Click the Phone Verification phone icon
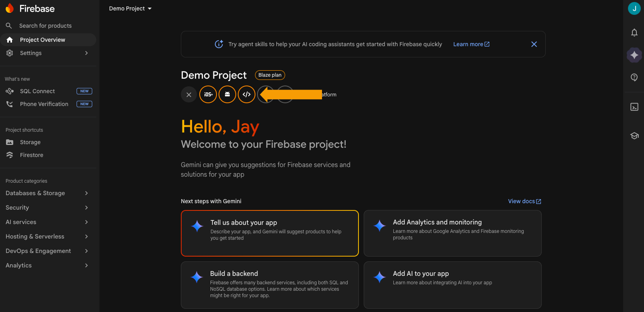Screen dimensions: 644x312 (10, 104)
